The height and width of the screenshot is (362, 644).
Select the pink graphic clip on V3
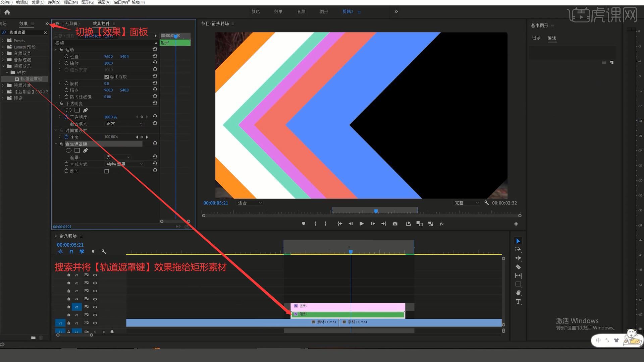[x=348, y=306]
